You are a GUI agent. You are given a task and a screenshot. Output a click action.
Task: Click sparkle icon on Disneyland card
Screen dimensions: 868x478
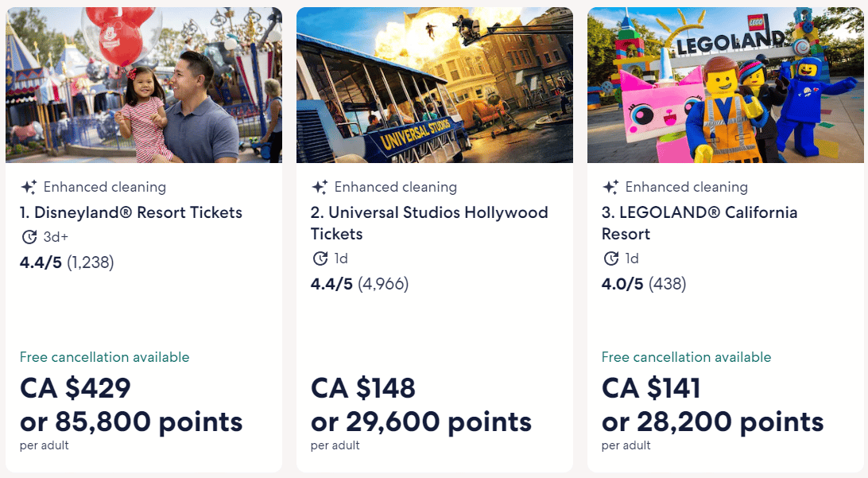(29, 188)
